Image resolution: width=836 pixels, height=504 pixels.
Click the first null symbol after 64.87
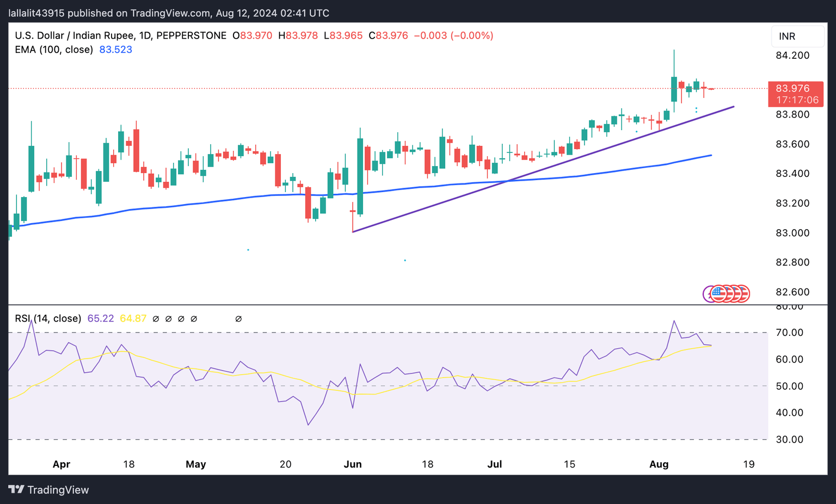[156, 319]
